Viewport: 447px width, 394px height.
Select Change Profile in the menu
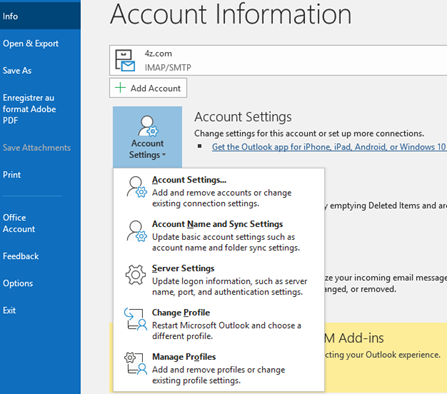pyautogui.click(x=219, y=324)
